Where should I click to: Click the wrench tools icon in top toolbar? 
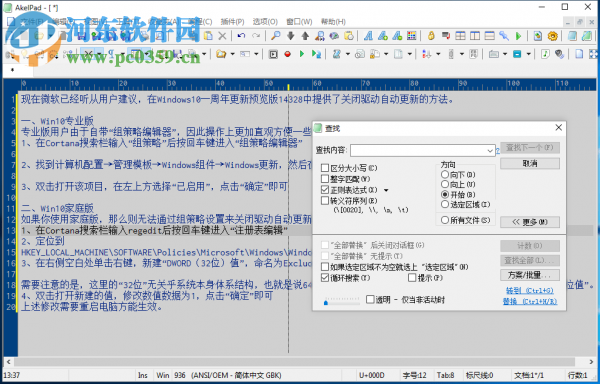pyautogui.click(x=504, y=36)
